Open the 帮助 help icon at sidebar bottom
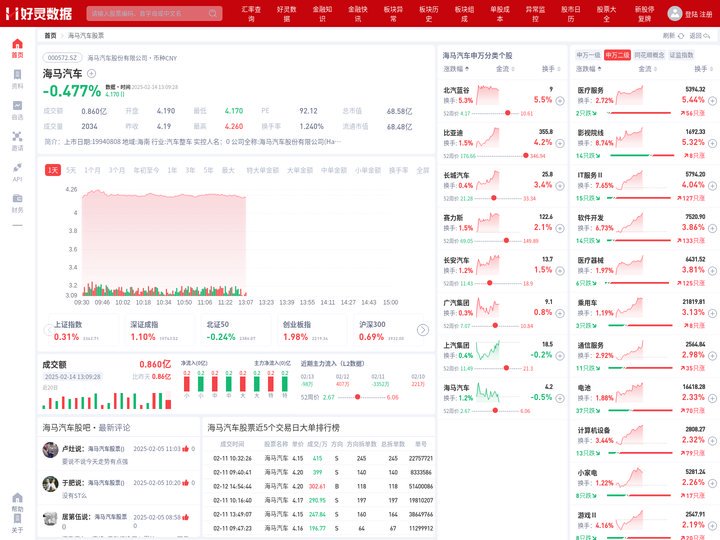 tap(17, 498)
